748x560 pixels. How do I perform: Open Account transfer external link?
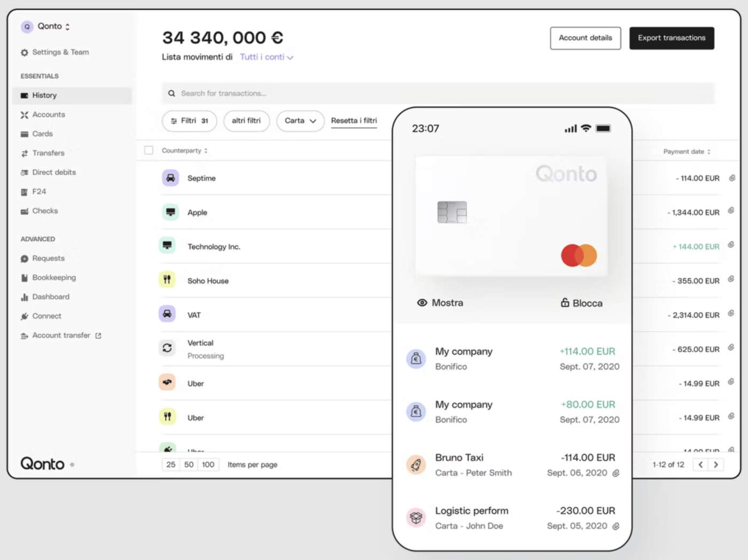click(61, 335)
